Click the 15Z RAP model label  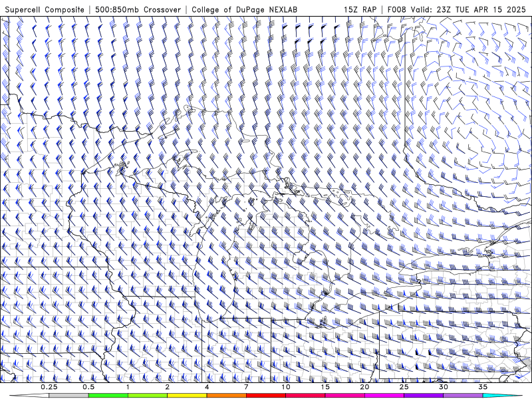(x=360, y=9)
